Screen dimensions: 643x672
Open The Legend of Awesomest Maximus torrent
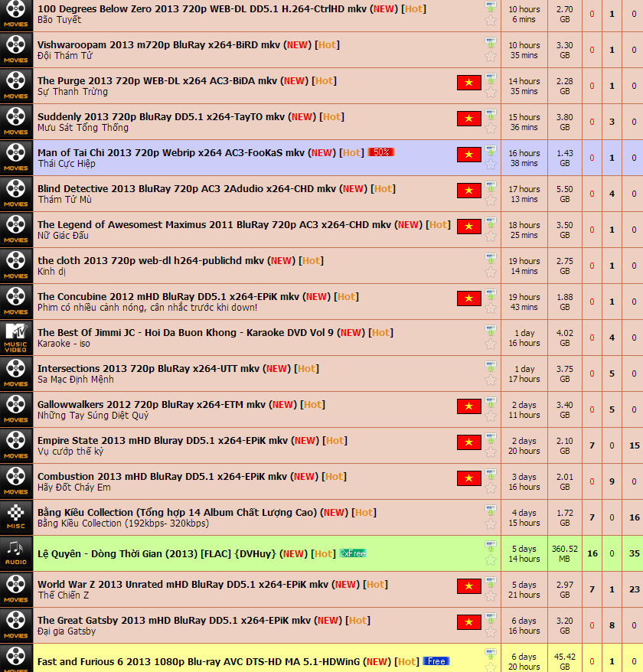[214, 225]
